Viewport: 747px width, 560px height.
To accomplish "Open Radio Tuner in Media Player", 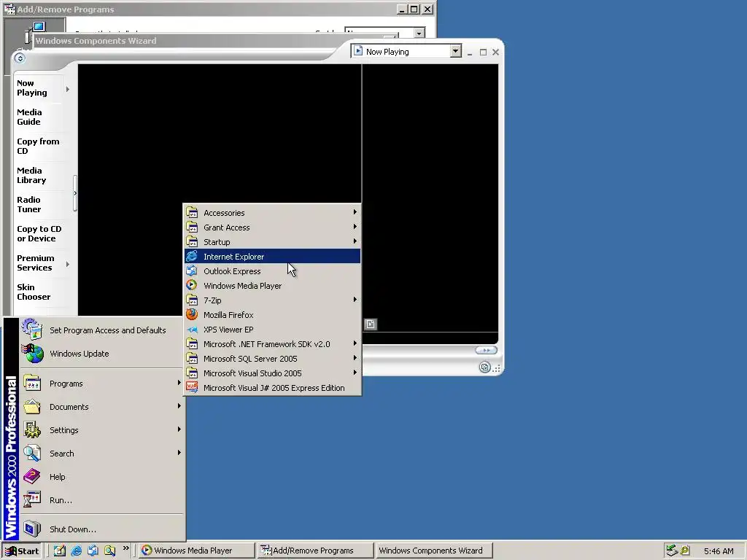I will 40,204.
